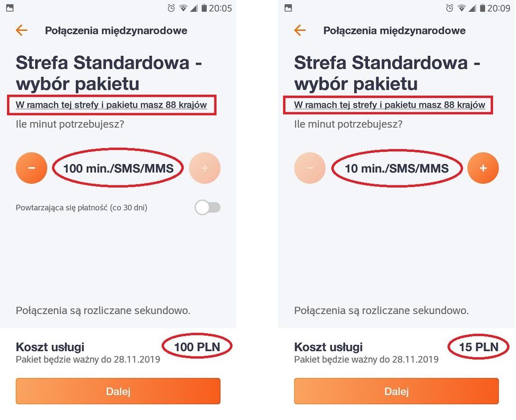Screen dimensions: 516x420
Task: Tap Dalej button under 100 PLN cost
Action: [x=118, y=391]
